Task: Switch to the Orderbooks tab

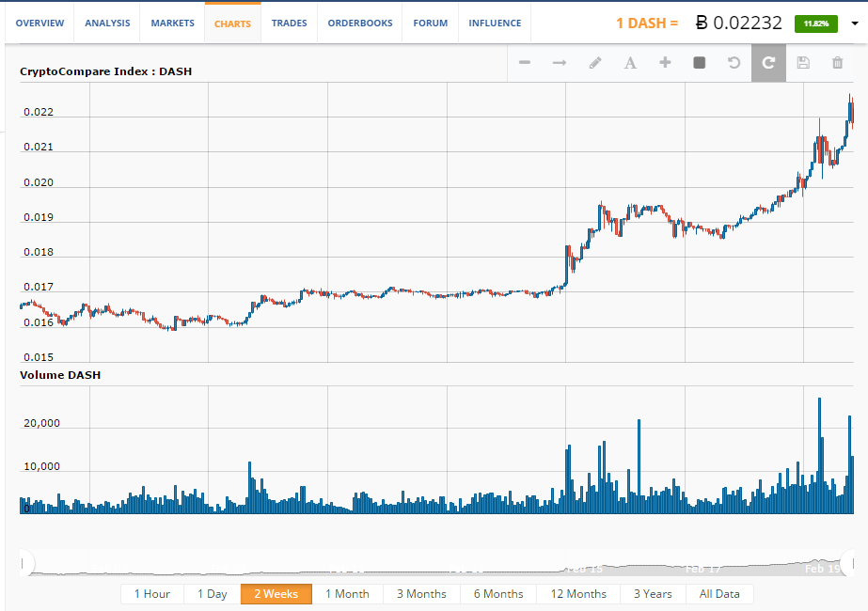Action: point(359,23)
